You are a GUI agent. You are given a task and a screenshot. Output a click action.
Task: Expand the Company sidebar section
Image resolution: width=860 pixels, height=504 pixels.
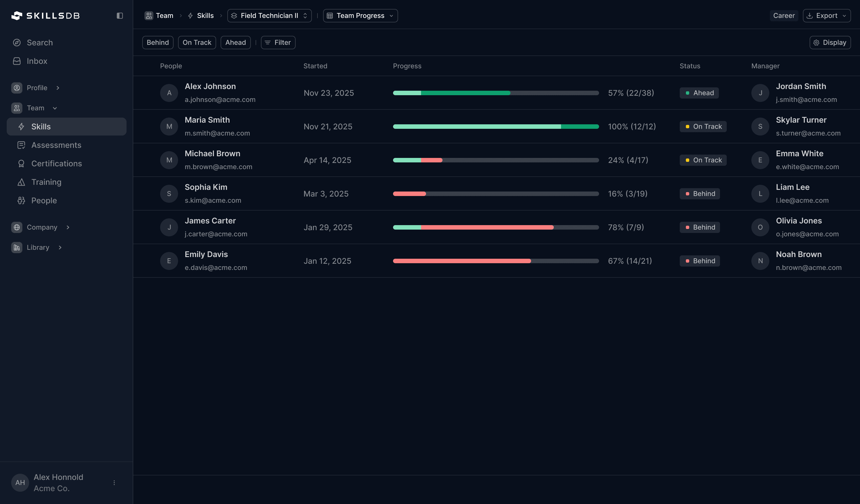[x=42, y=227]
